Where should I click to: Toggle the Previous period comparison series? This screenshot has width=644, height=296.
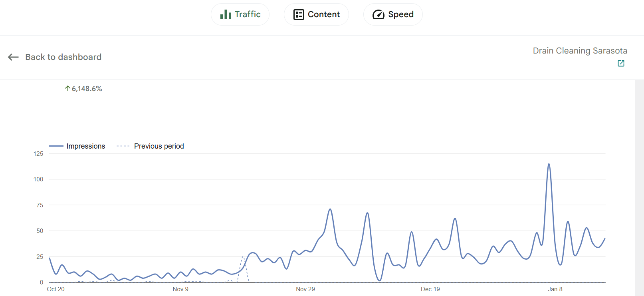tap(159, 146)
